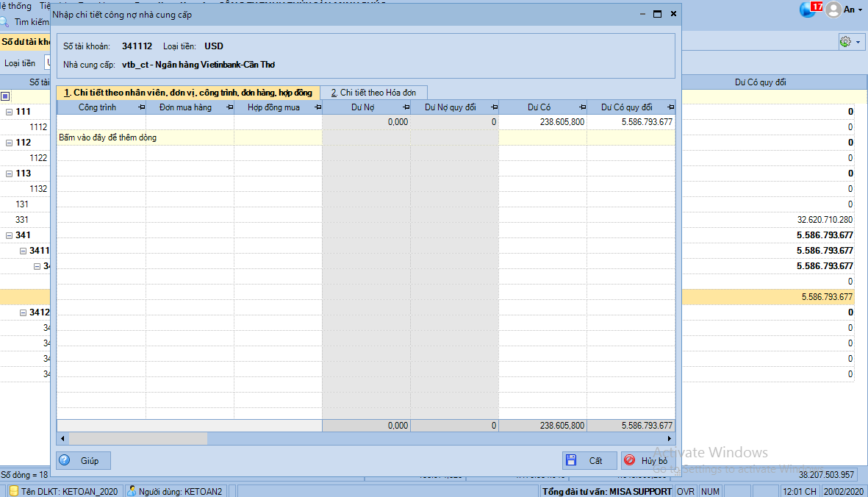Click the pin icon on Dư Có quy đổi

[670, 107]
